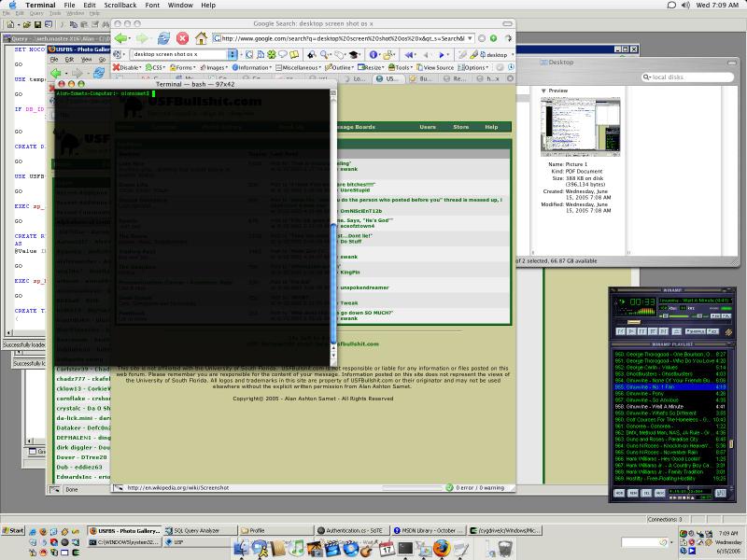Click the Windows Start button
The image size is (747, 560).
(13, 530)
